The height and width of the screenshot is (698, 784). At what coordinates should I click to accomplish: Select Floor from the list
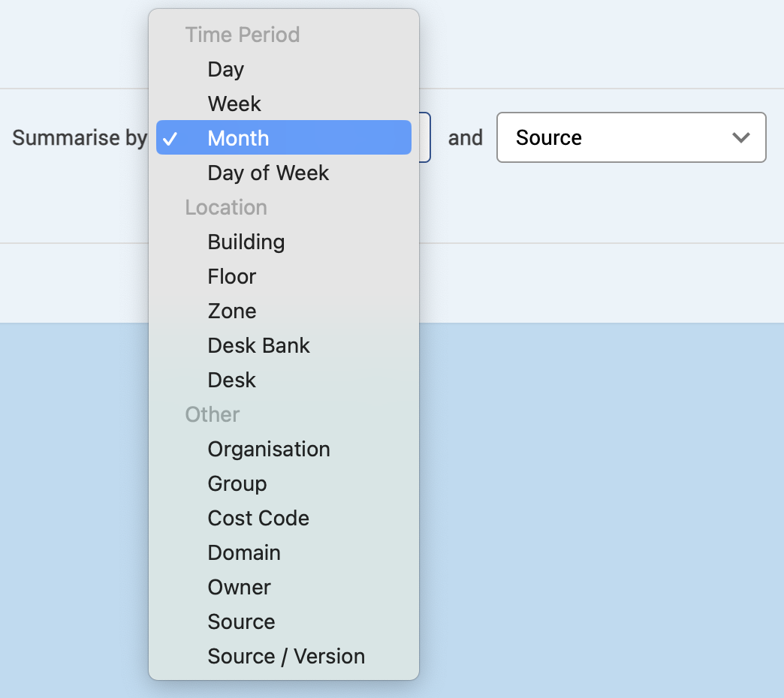[x=232, y=276]
